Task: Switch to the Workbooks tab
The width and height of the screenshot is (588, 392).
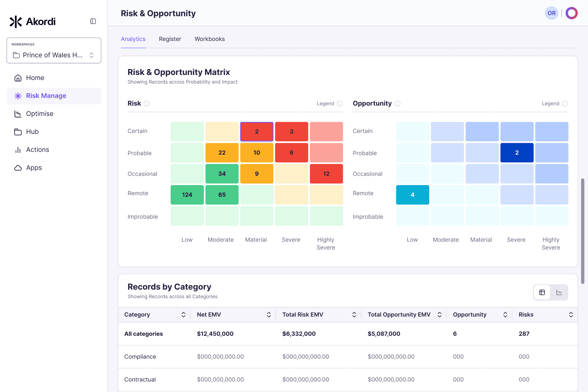Action: 210,39
